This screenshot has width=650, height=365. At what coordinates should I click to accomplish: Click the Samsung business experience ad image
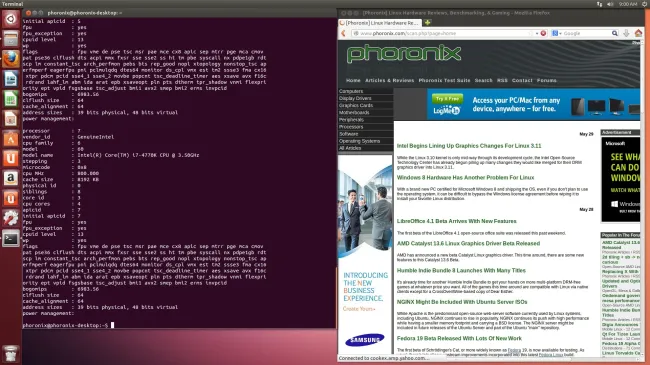pyautogui.click(x=365, y=254)
